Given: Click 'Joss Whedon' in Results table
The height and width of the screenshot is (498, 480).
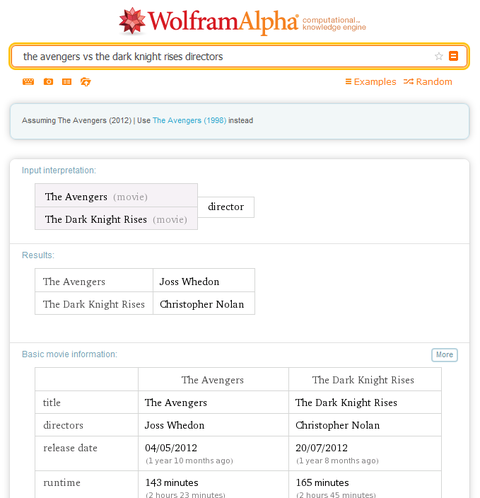Looking at the screenshot, I should [x=189, y=282].
